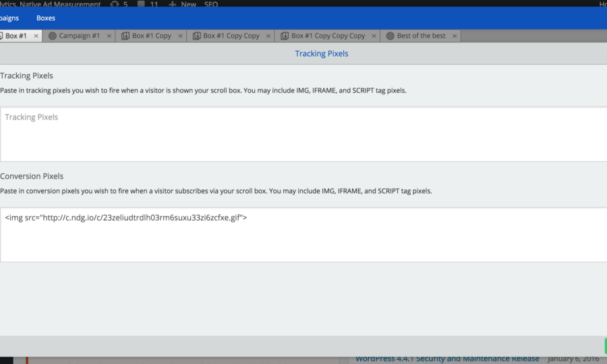Click the box icon on Box #1 Copy Copy Copy tab

pos(285,36)
